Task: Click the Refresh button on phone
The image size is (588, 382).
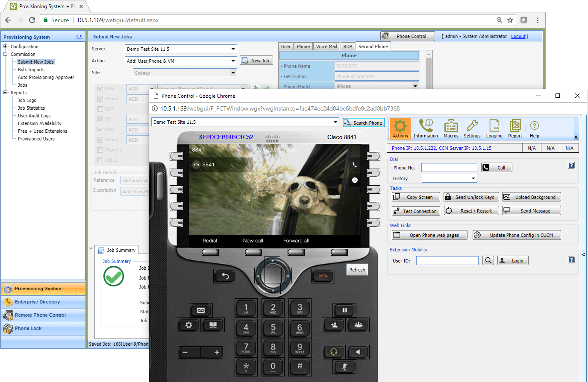Action: (357, 270)
